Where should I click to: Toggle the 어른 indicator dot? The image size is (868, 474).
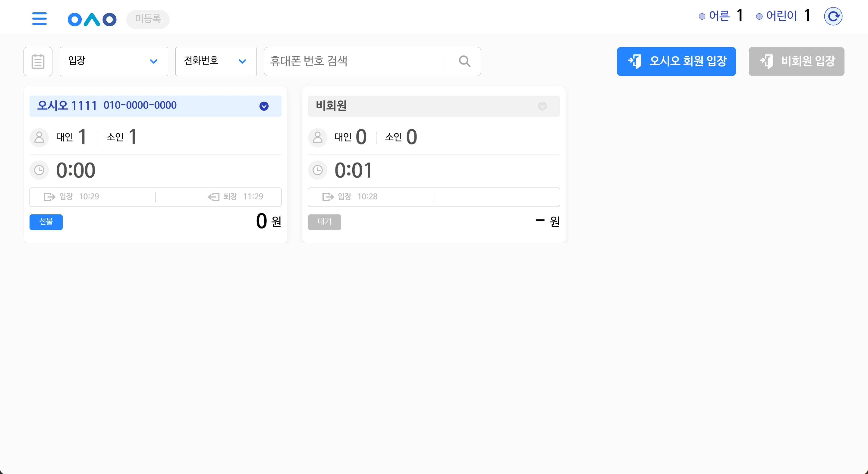702,17
